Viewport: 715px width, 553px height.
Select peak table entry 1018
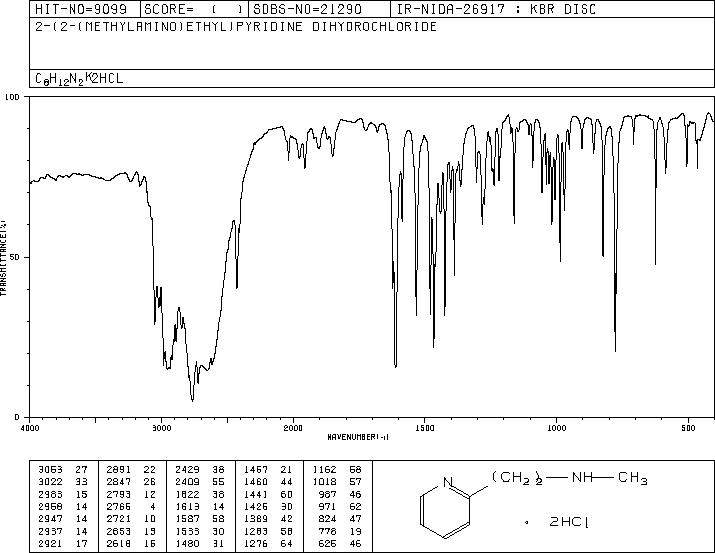tap(325, 482)
